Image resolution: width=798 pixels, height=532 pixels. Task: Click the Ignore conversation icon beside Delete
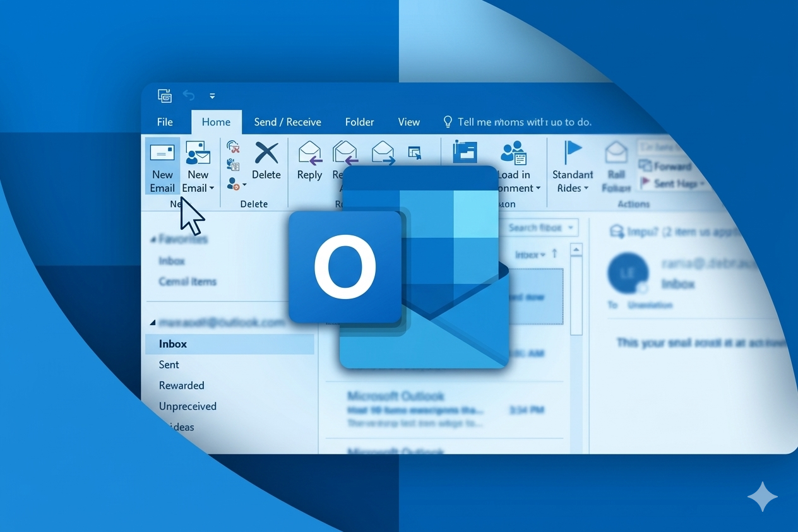pos(233,148)
